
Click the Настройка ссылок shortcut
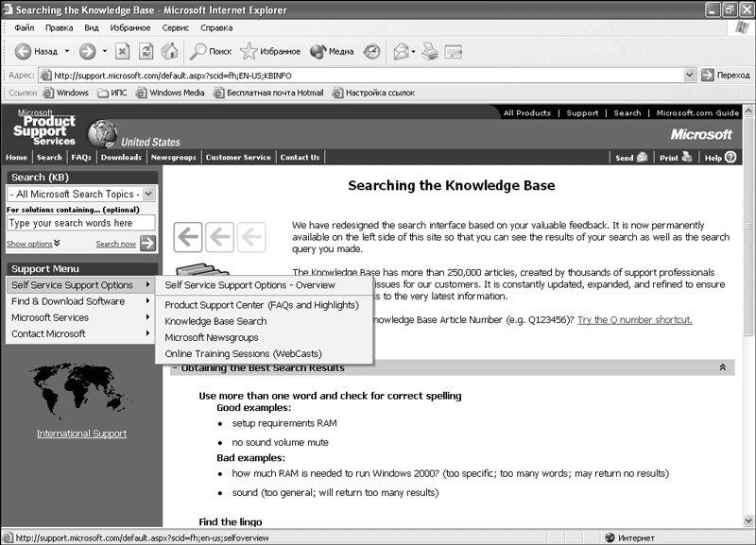[373, 93]
